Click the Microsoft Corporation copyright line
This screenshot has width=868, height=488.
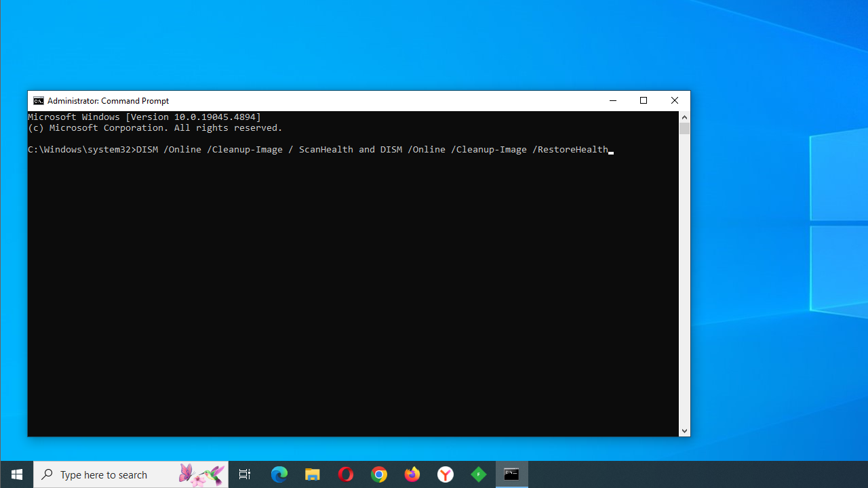(x=155, y=128)
